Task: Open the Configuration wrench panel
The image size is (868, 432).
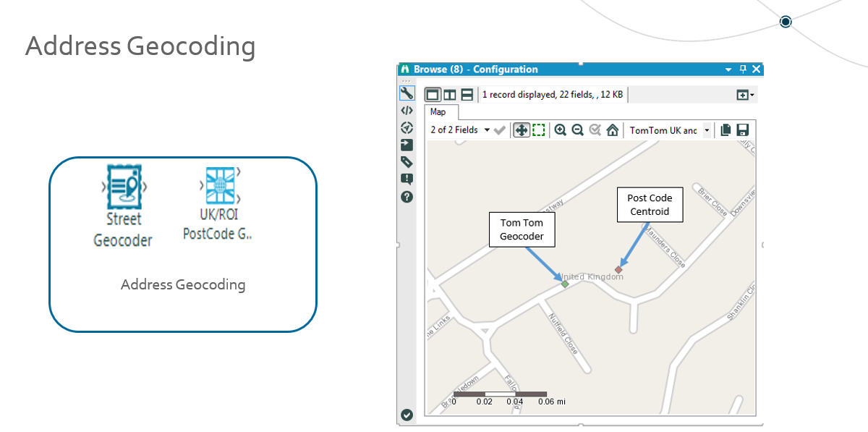Action: [x=407, y=93]
